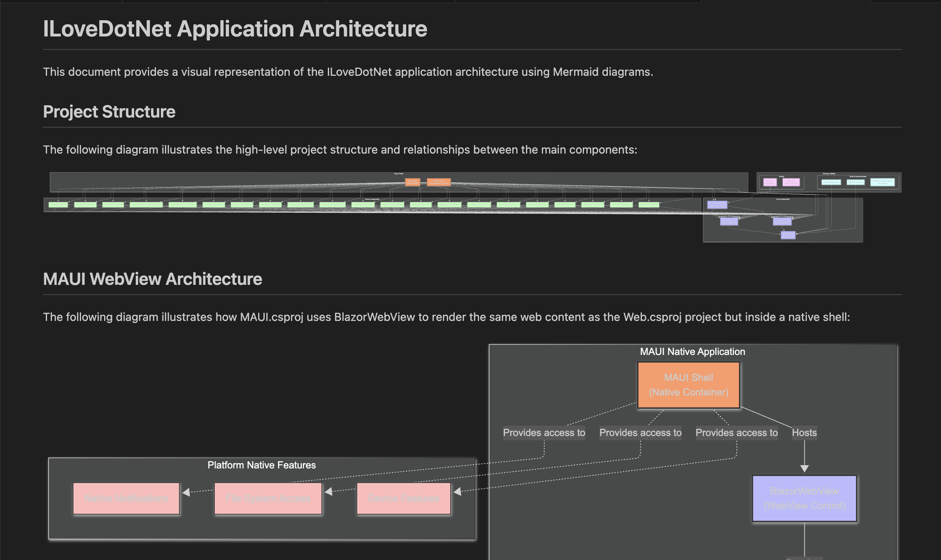Click the 'MAUI WebView Architecture' section heading
941x560 pixels.
tap(152, 279)
